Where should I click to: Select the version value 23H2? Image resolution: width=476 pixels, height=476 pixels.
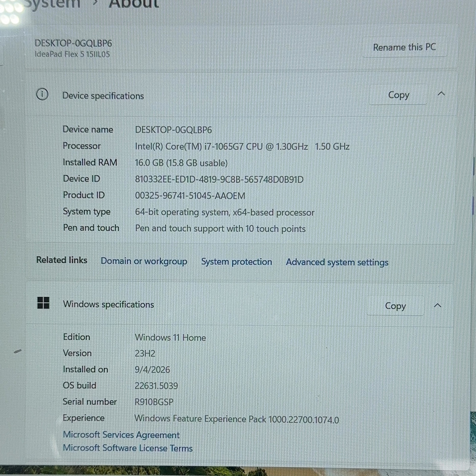pos(145,353)
